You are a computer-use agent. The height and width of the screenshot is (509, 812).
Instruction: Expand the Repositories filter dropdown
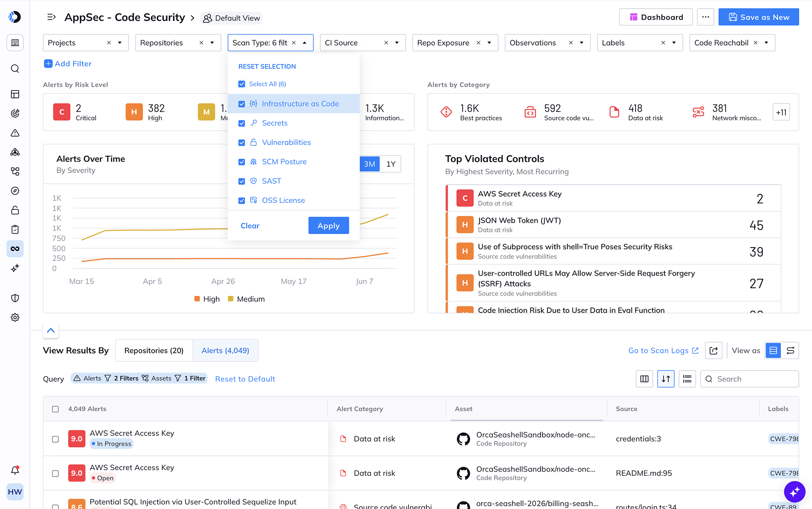click(x=212, y=43)
